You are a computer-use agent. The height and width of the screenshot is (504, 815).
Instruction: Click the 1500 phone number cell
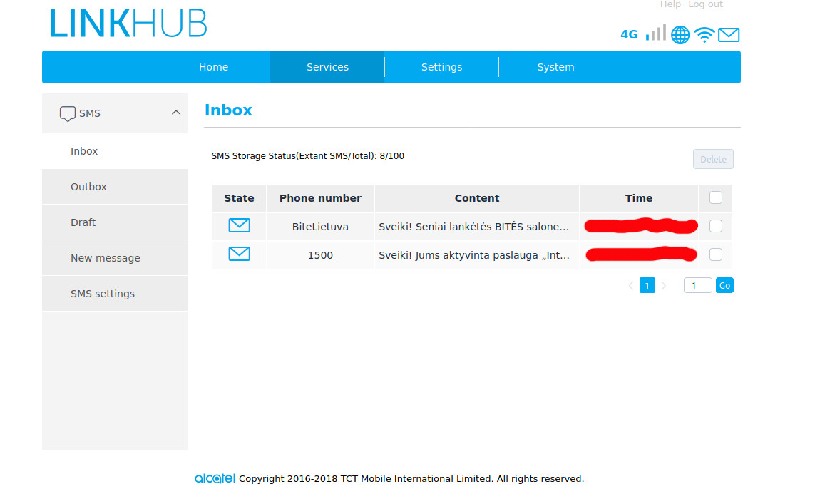pos(320,255)
